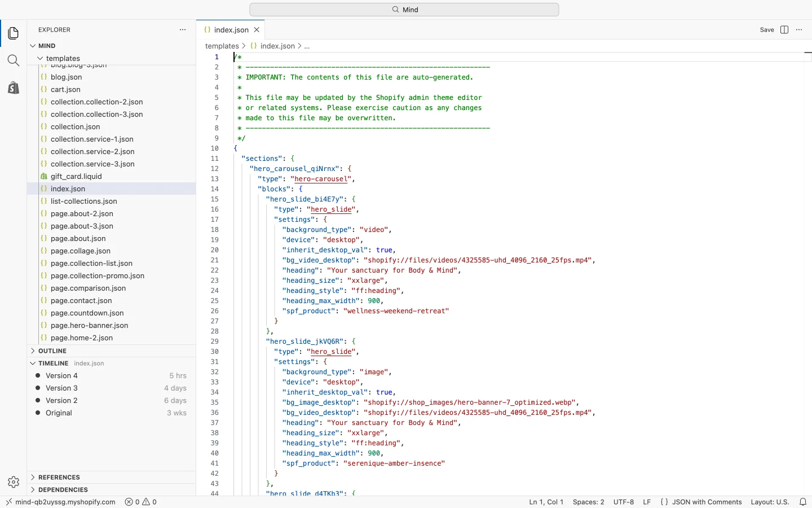Open cart.json file
Image resolution: width=812 pixels, height=508 pixels.
[x=112, y=89]
